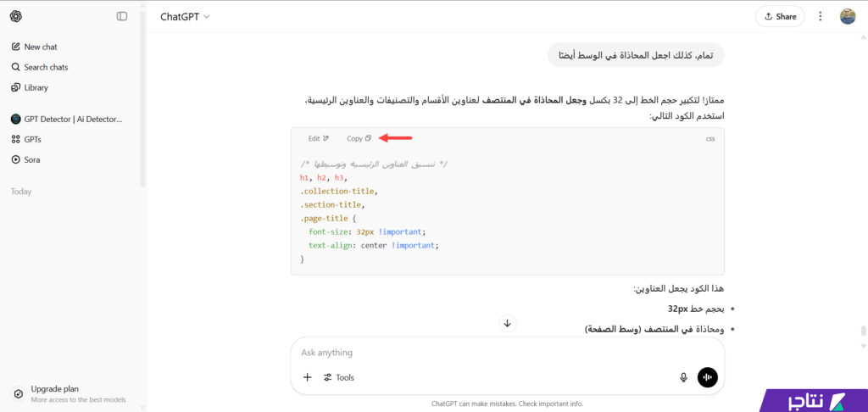Image resolution: width=868 pixels, height=412 pixels.
Task: Open the three-dot options menu
Action: [821, 17]
